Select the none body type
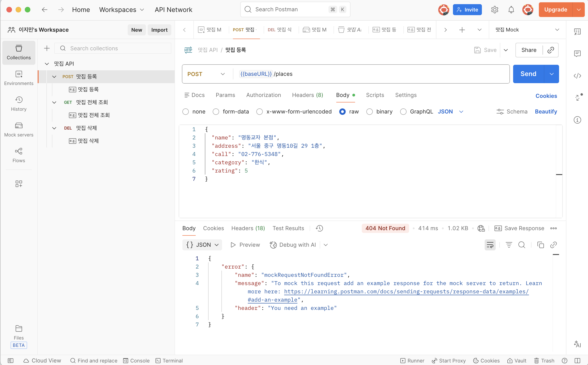 point(185,112)
